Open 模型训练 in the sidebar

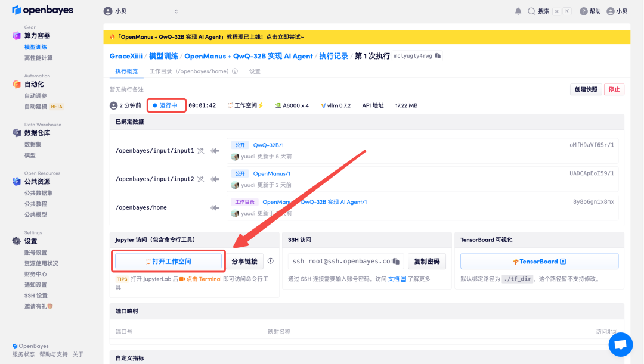[36, 47]
